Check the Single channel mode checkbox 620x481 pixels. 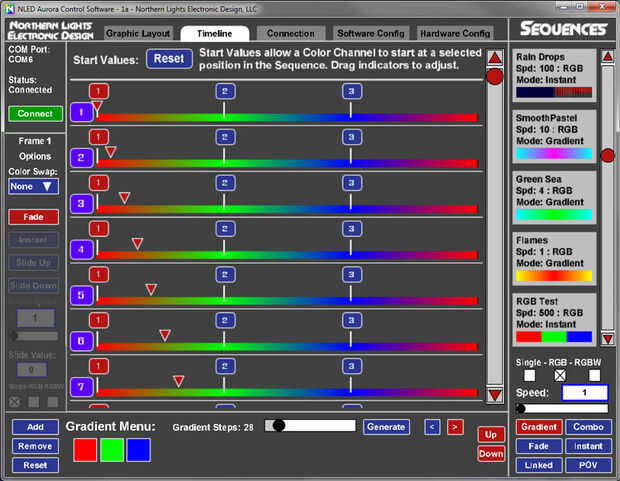pos(529,375)
